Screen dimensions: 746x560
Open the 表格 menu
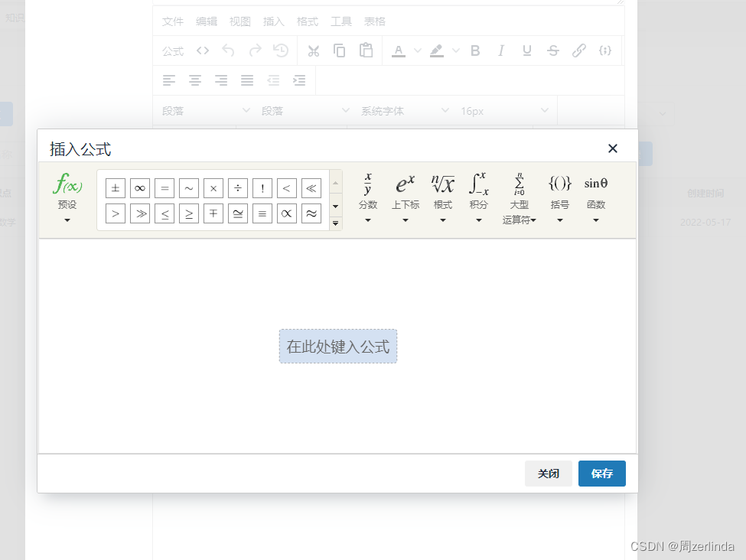(x=375, y=21)
